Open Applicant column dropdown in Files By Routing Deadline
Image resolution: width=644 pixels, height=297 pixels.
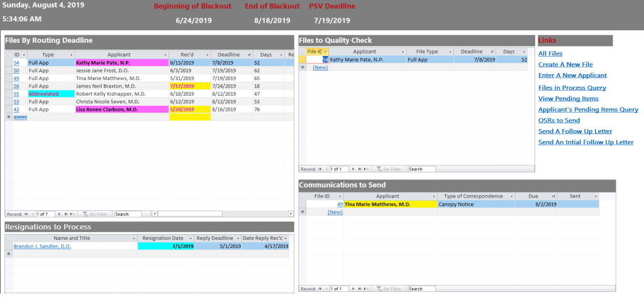[165, 55]
